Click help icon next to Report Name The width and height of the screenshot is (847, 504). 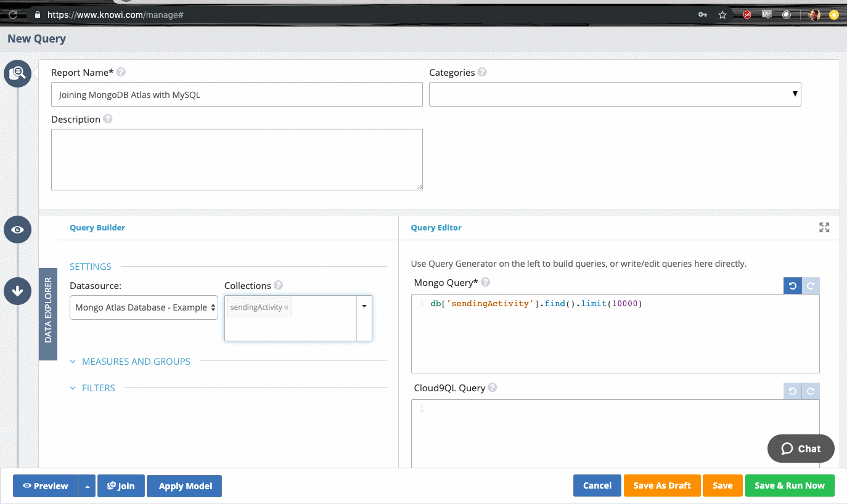pos(121,72)
